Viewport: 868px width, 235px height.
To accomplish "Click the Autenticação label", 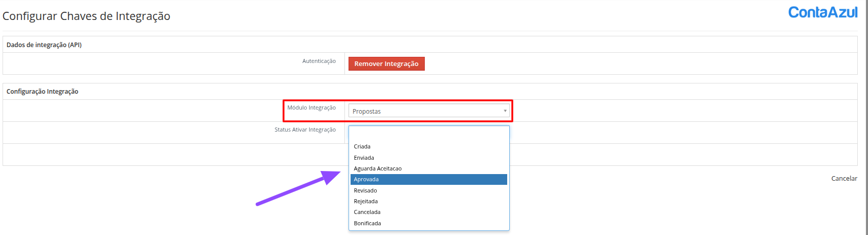I will coord(319,61).
